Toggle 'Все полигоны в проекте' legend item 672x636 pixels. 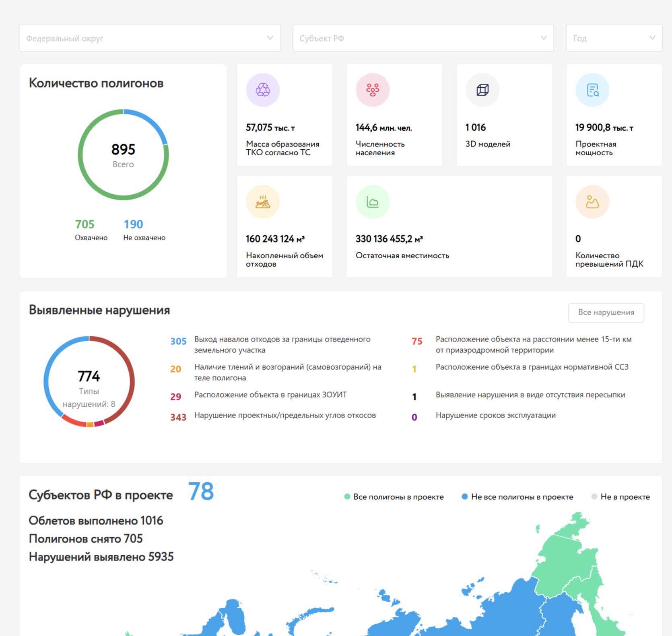click(x=394, y=497)
